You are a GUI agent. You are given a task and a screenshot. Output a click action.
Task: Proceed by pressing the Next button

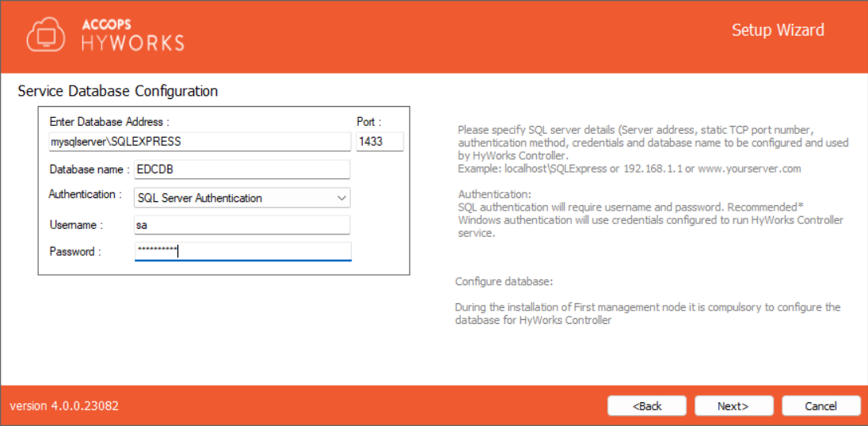point(733,406)
